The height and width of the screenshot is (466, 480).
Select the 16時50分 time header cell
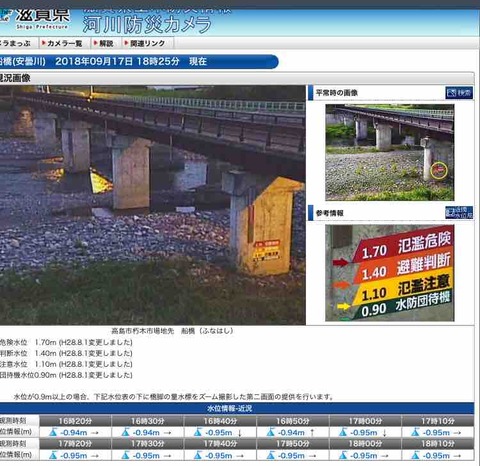(293, 421)
